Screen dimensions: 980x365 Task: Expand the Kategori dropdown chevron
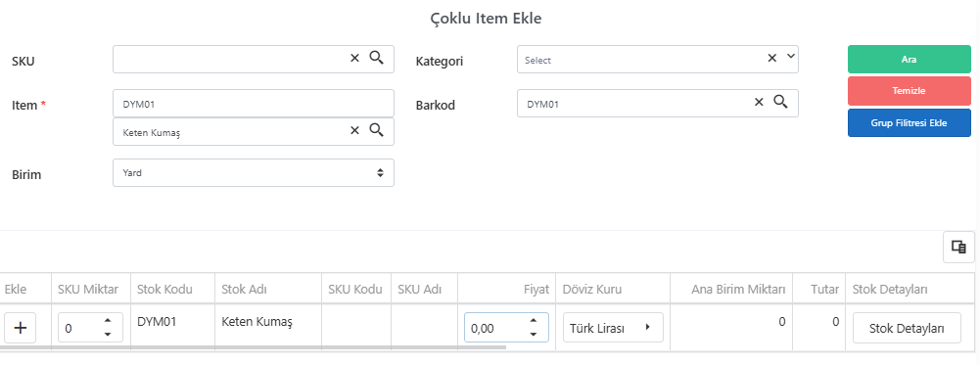(791, 56)
